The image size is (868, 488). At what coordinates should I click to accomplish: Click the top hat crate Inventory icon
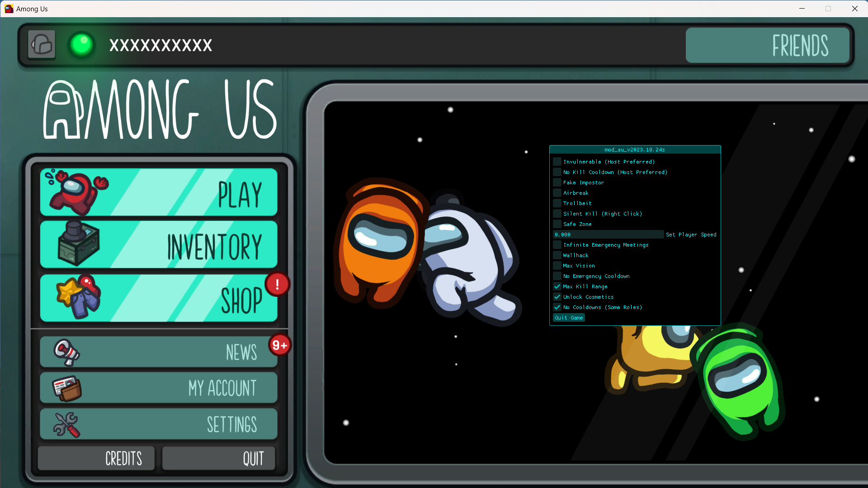[78, 244]
